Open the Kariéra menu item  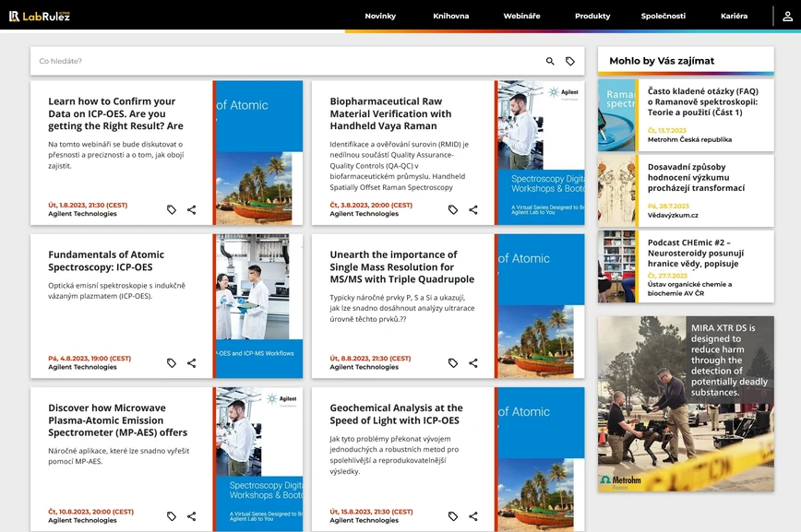[734, 16]
